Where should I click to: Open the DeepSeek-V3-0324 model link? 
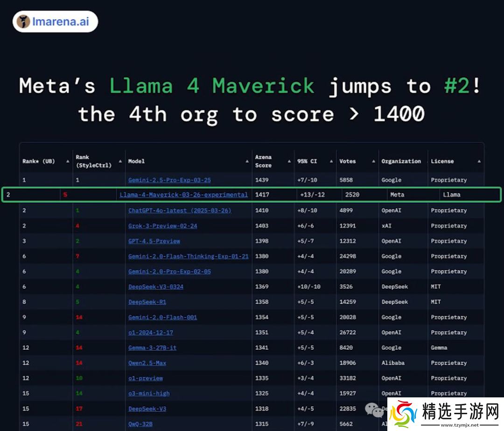click(x=156, y=287)
